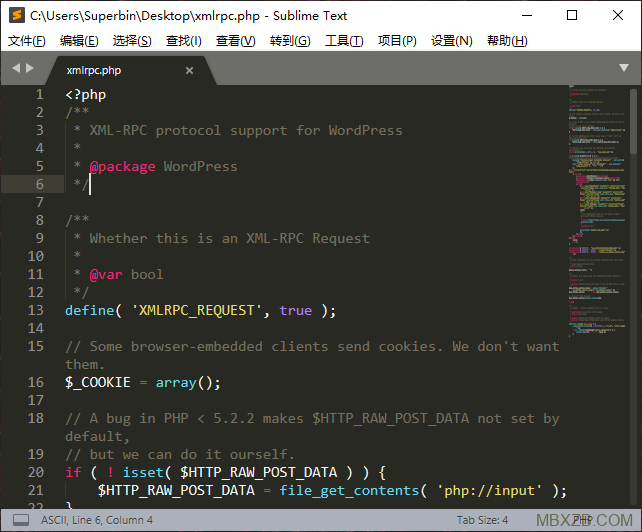This screenshot has height=532, width=642.
Task: Open the 文件(F) menu
Action: (27, 41)
